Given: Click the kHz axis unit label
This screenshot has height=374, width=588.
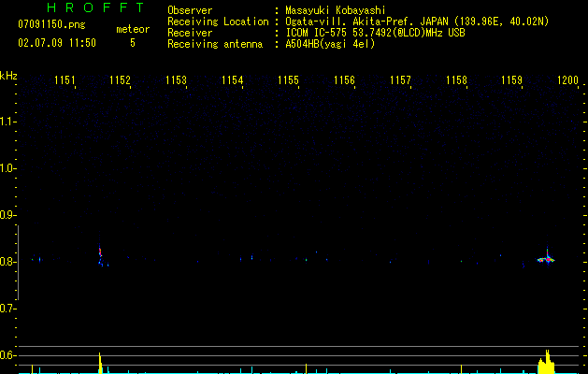Looking at the screenshot, I should (8, 76).
